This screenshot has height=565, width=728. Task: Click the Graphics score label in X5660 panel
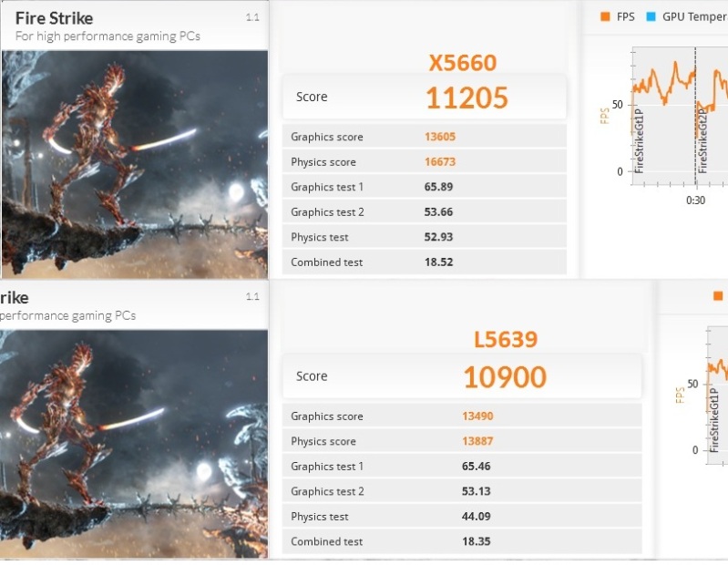(327, 137)
